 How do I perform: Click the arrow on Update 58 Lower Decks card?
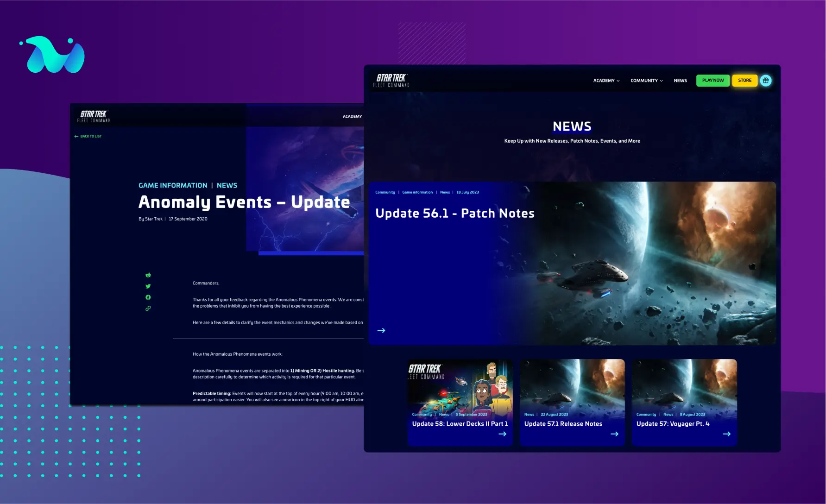[502, 434]
